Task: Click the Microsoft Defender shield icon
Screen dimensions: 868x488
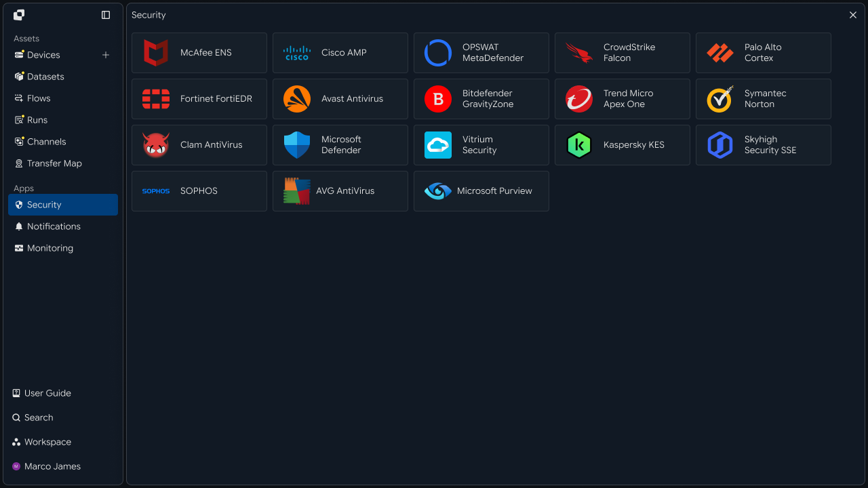Action: [x=297, y=145]
